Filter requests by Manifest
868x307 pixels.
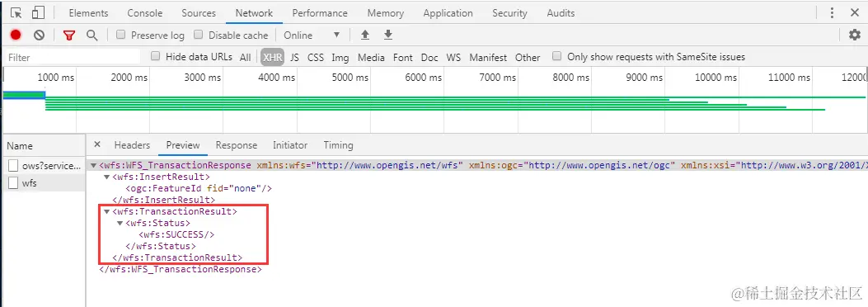[488, 57]
